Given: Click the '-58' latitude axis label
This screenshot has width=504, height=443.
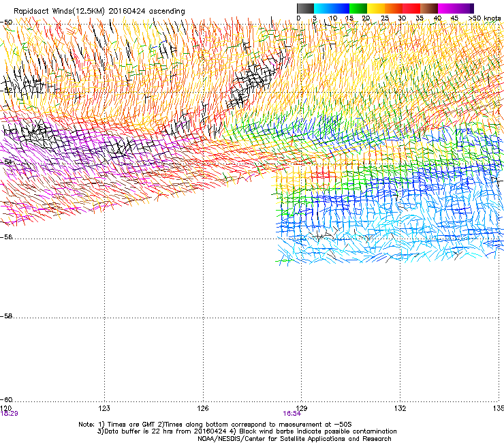Looking at the screenshot, I should pos(6,316).
